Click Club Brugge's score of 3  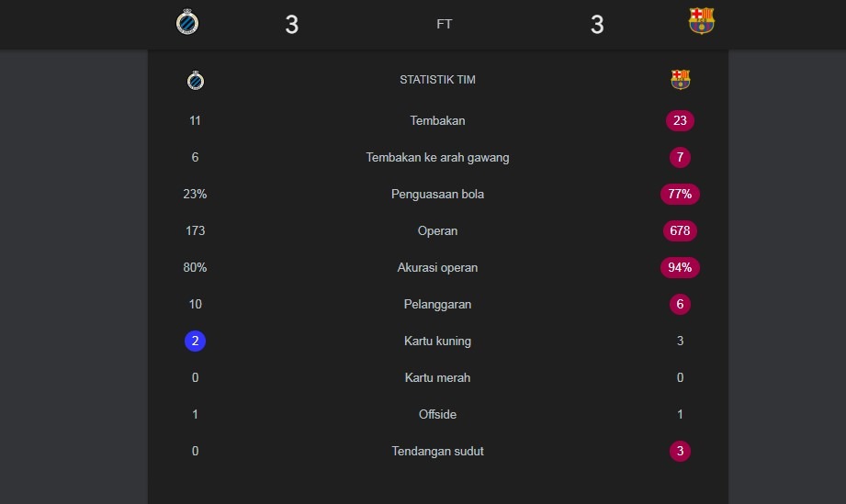pyautogui.click(x=291, y=25)
